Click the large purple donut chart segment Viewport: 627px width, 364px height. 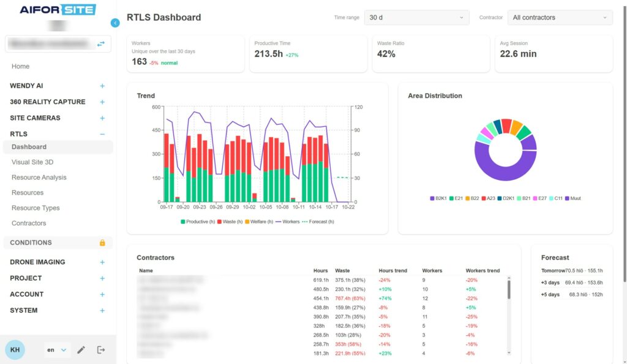[x=505, y=173]
